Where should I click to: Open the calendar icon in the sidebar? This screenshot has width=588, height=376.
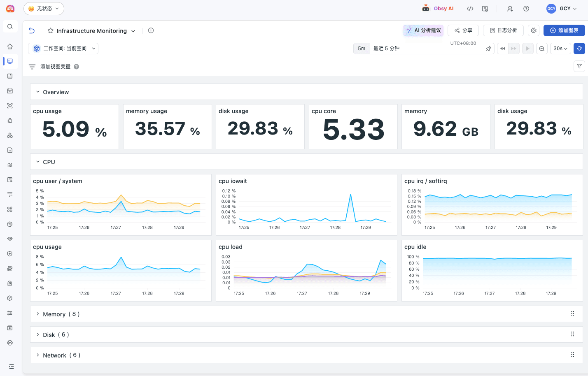pos(10,91)
